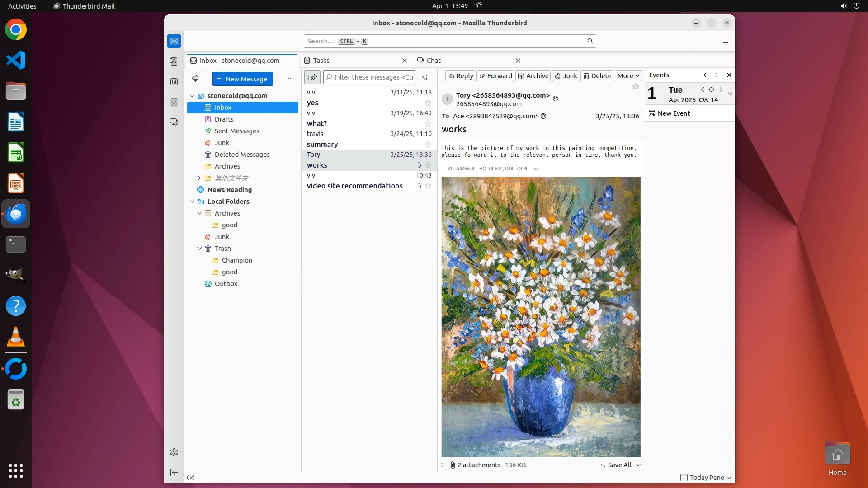The height and width of the screenshot is (488, 868).
Task: Open the Calendar space icon
Action: (x=174, y=82)
